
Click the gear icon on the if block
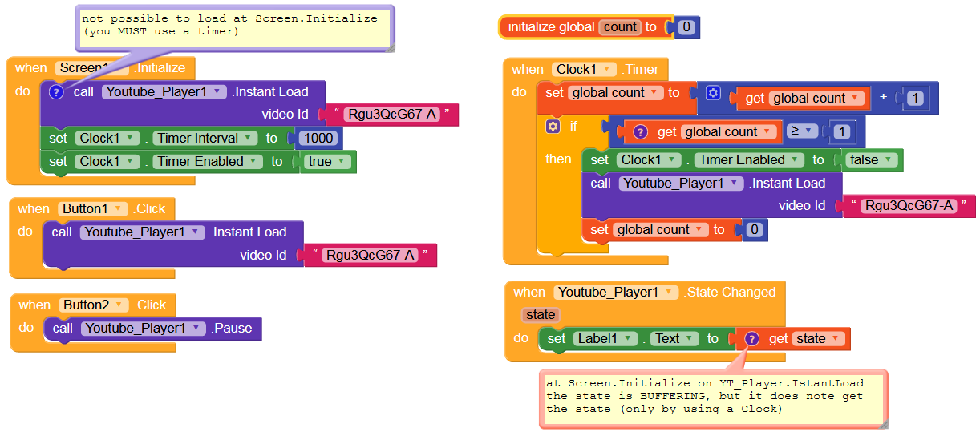pyautogui.click(x=552, y=127)
